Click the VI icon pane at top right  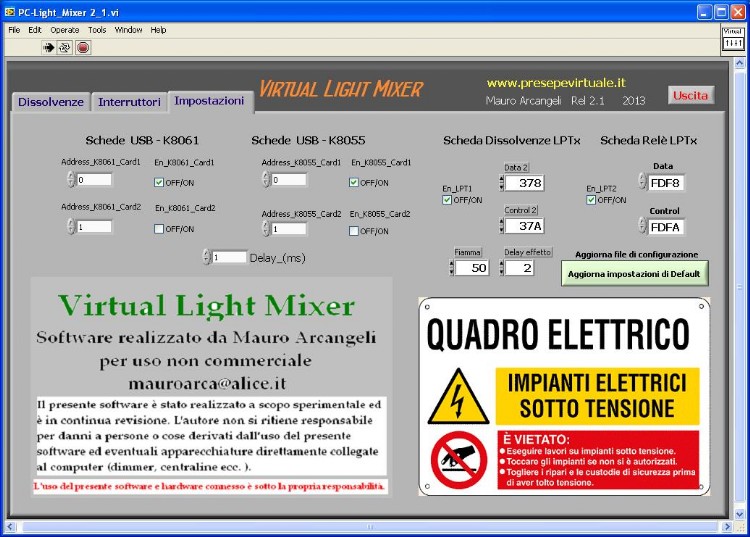(x=732, y=38)
